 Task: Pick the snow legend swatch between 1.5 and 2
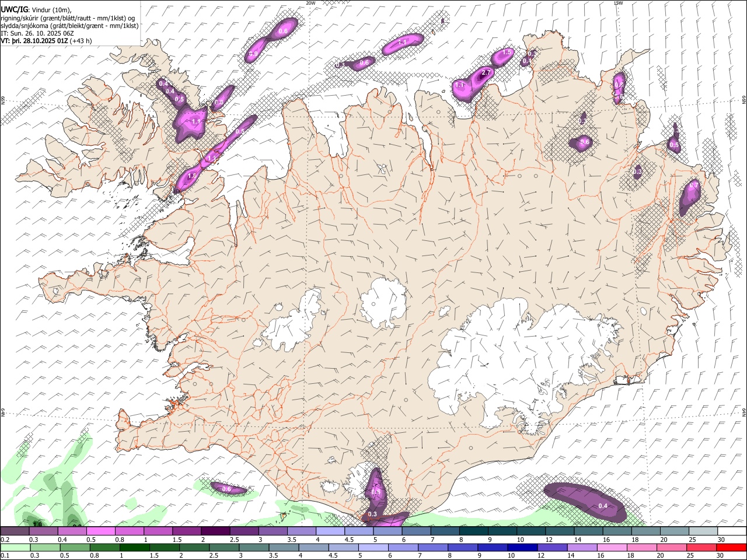187,531
